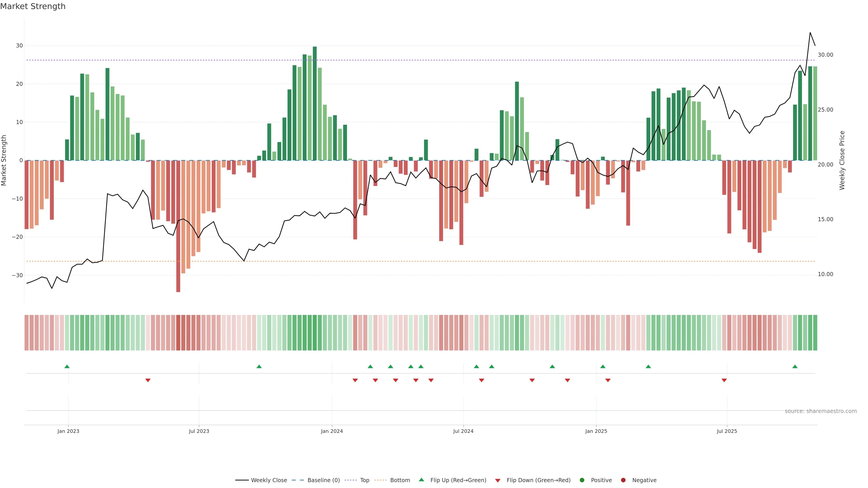This screenshot has height=488, width=868.
Task: Click the first red flip-down triangle before Jul 2023
Action: click(x=148, y=380)
